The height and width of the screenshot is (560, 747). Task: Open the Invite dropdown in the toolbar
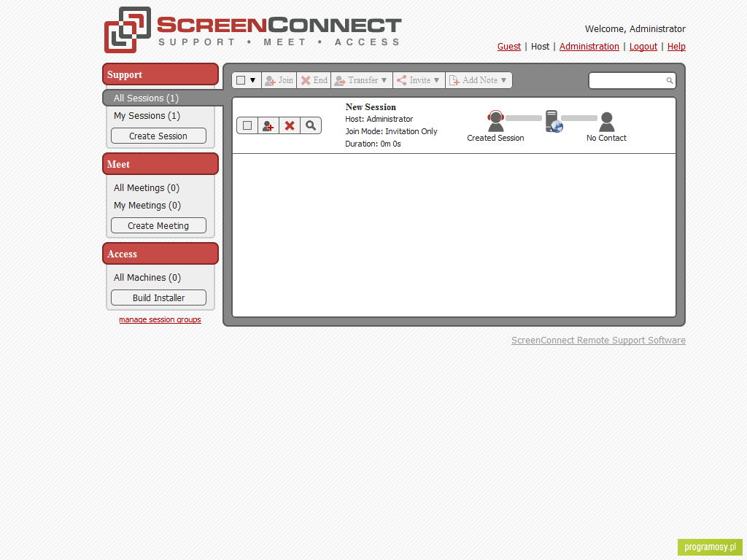pyautogui.click(x=419, y=80)
